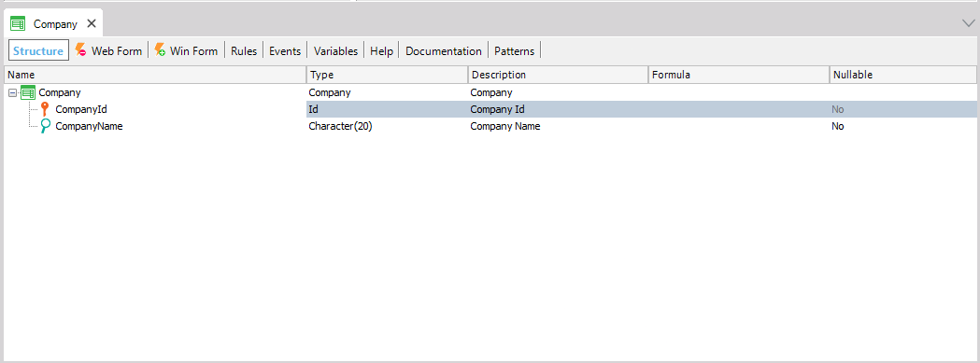
Task: Switch to the Rules tab
Action: pos(244,51)
